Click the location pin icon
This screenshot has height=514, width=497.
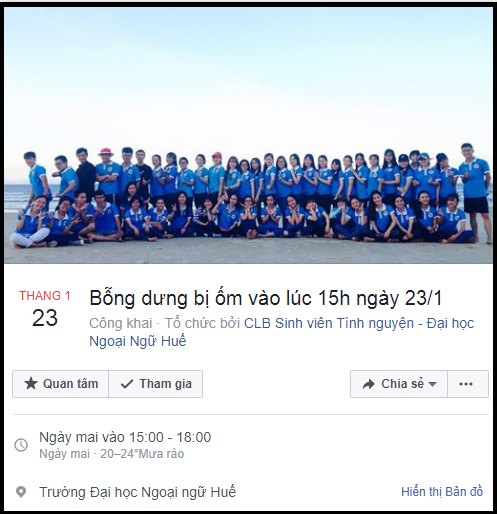click(21, 492)
